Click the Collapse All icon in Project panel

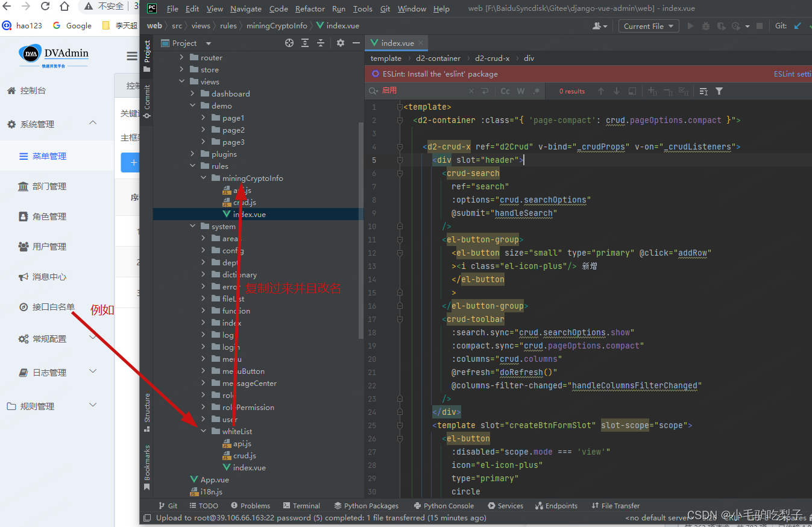click(321, 43)
